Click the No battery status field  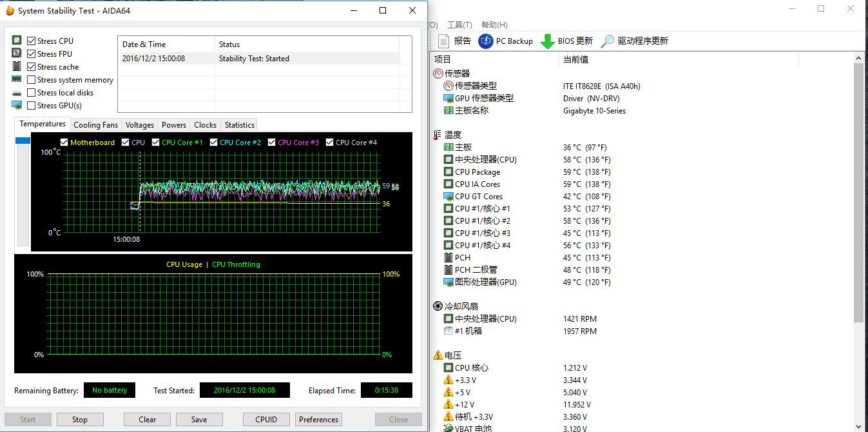110,390
